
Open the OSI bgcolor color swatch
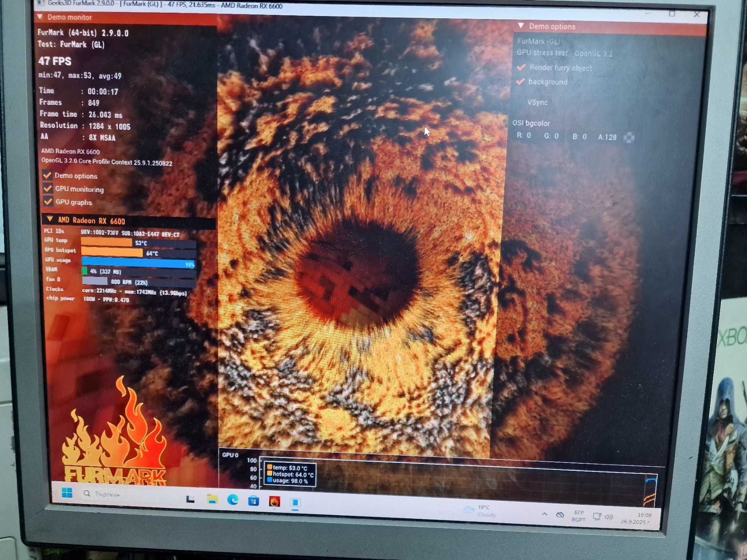(629, 137)
